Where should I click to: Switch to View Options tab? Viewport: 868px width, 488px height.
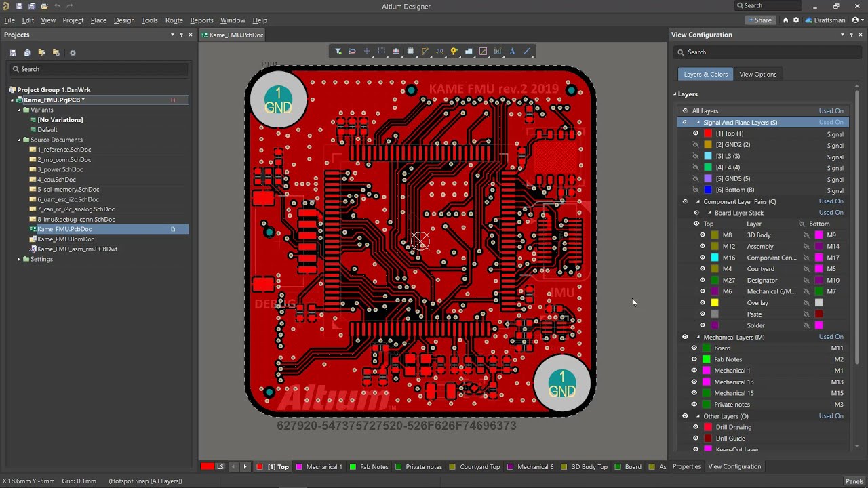757,74
